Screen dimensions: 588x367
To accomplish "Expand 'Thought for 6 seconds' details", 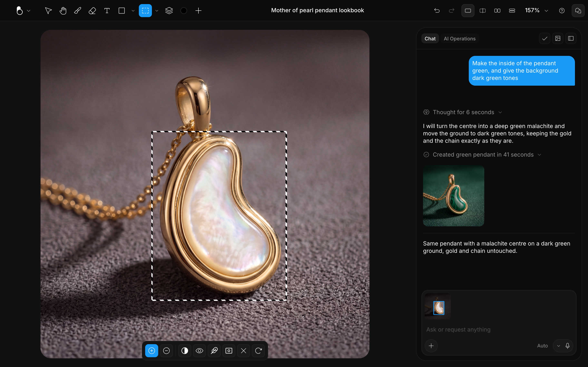I will (x=463, y=112).
